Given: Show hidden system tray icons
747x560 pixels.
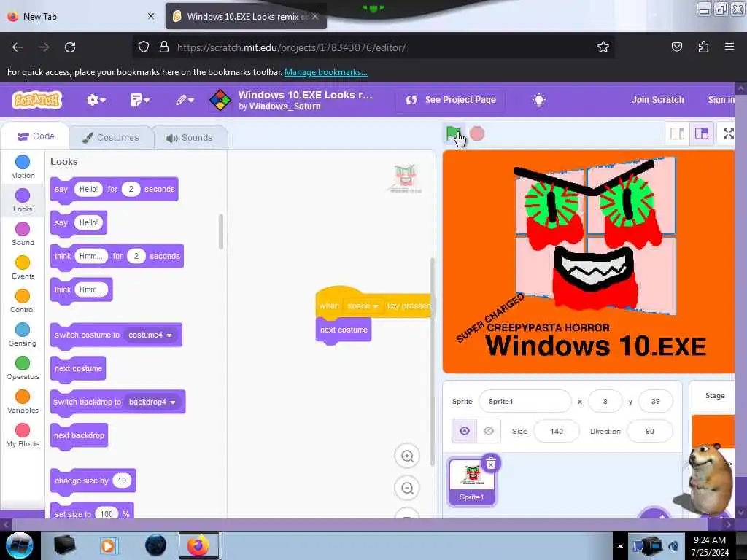Looking at the screenshot, I should click(x=620, y=545).
